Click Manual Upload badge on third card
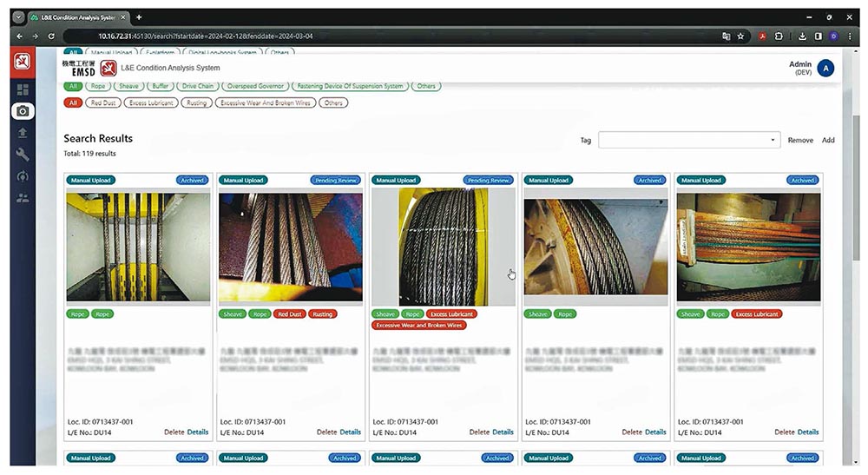The height and width of the screenshot is (475, 868). pos(396,181)
